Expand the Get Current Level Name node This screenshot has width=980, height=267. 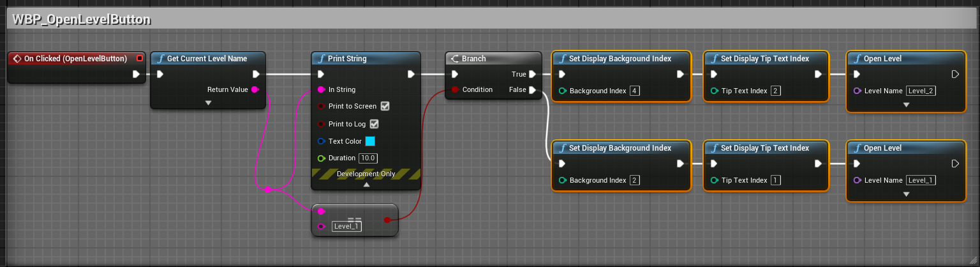[x=208, y=103]
